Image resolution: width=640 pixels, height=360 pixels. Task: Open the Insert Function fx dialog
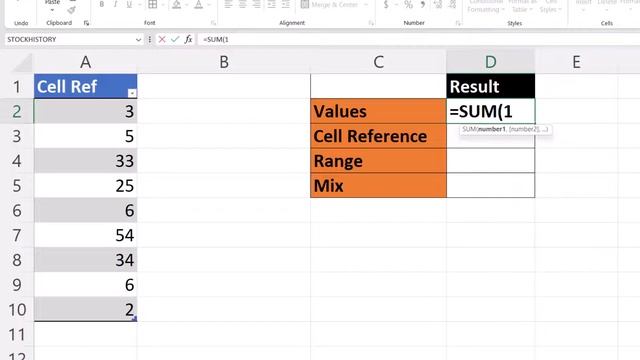pos(188,40)
